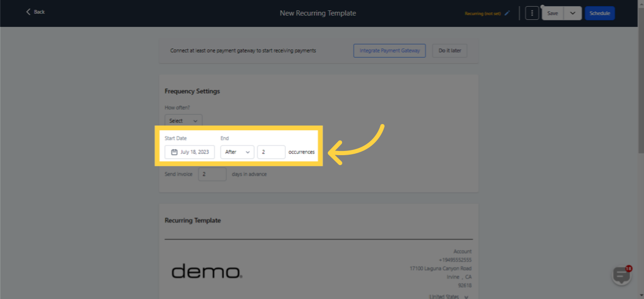Choose Do it later
Screen dimensions: 644x299
coord(450,50)
